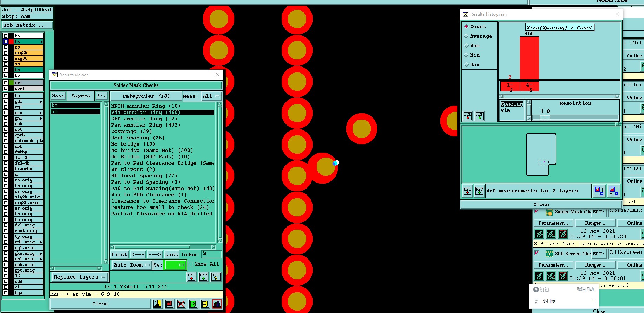Toggle visibility box of the 'cs' layer
This screenshot has width=644, height=313.
click(6, 47)
